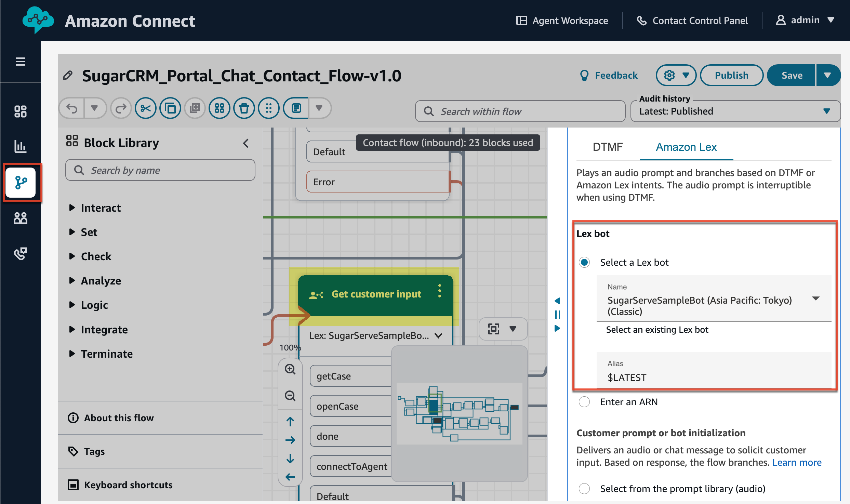Image resolution: width=850 pixels, height=504 pixels.
Task: Click the undo arrow icon
Action: (x=72, y=108)
